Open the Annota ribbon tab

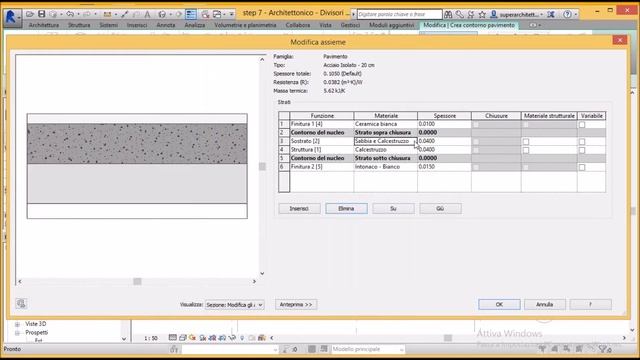(166, 25)
